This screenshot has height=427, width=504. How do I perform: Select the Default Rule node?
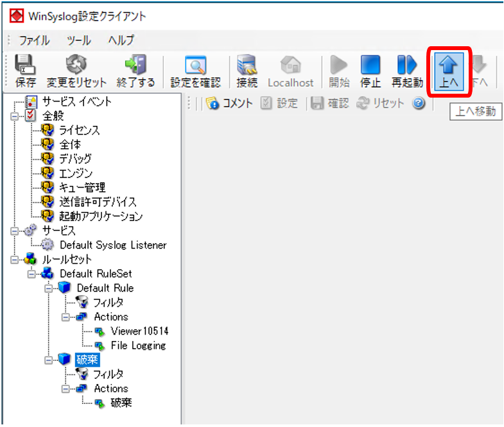[105, 288]
